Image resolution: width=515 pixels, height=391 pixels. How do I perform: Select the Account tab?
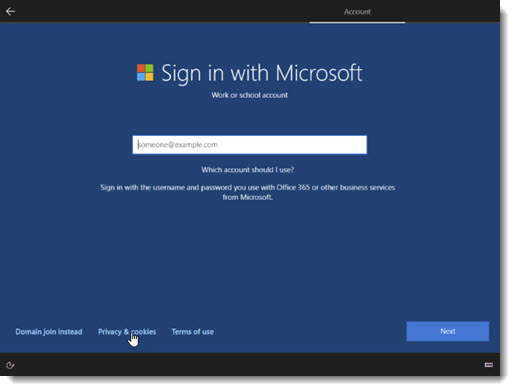pyautogui.click(x=357, y=12)
